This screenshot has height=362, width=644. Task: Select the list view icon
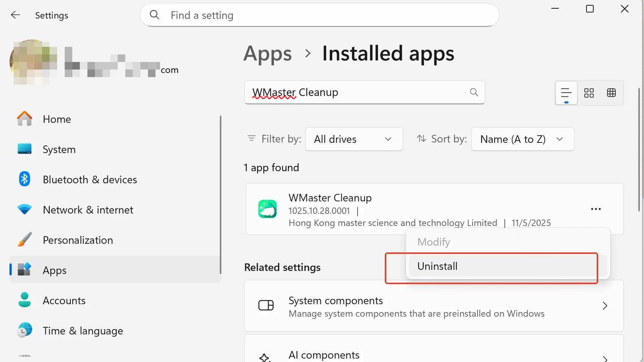566,93
